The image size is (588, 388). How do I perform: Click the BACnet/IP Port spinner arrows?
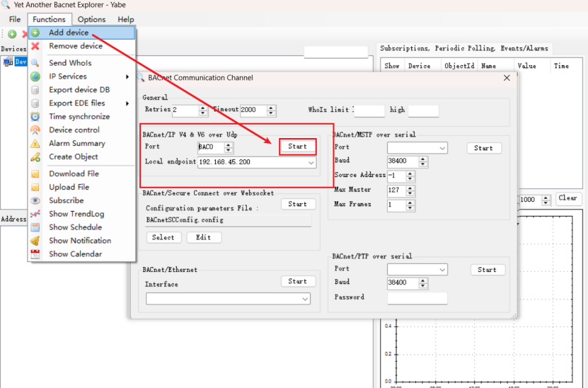(x=229, y=147)
